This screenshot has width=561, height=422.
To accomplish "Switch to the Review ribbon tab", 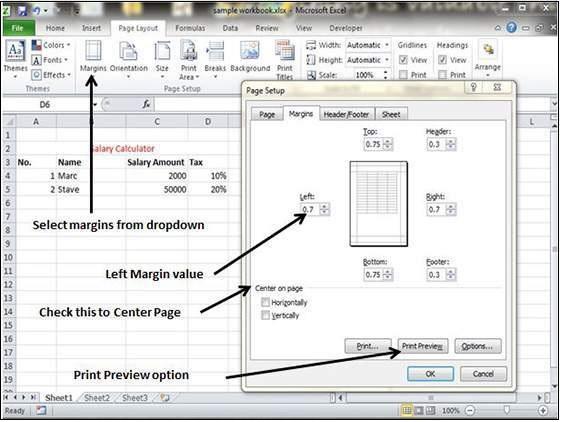I will point(267,28).
